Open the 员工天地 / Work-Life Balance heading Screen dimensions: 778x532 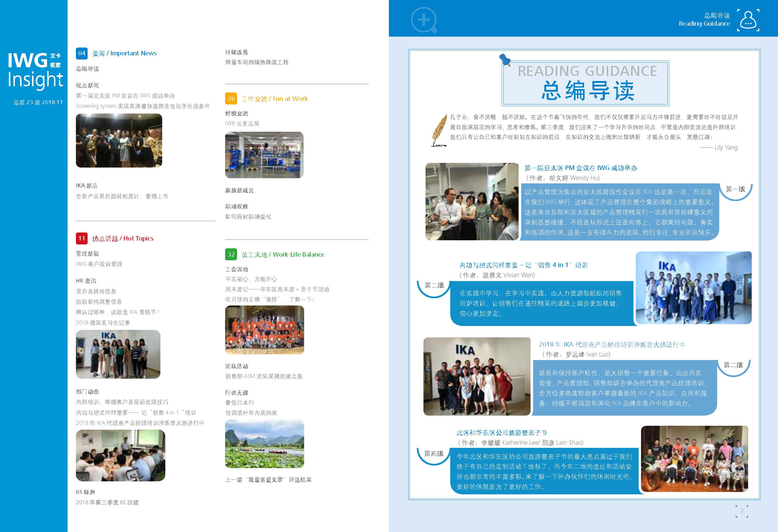click(283, 255)
